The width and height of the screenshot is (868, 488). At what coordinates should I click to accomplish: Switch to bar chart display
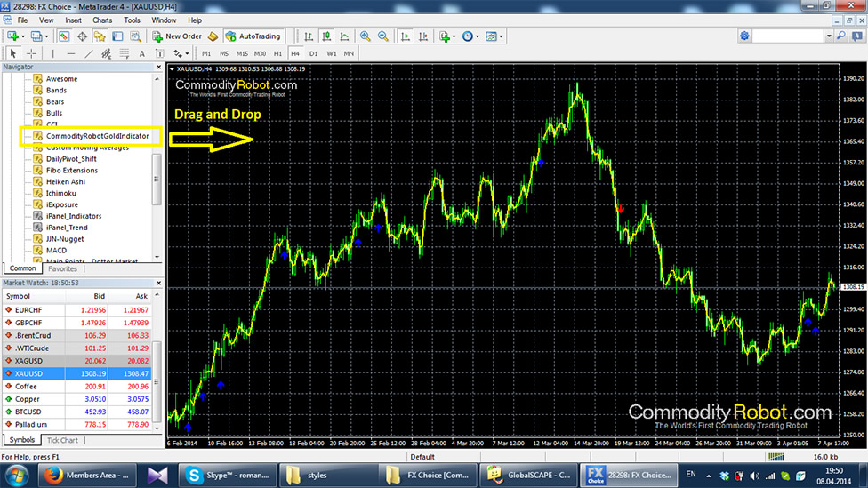(309, 36)
